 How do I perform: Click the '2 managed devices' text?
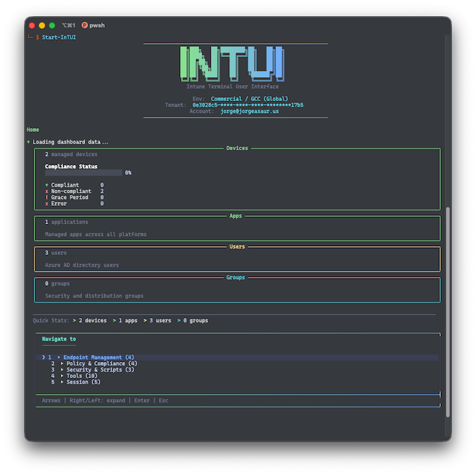[71, 155]
